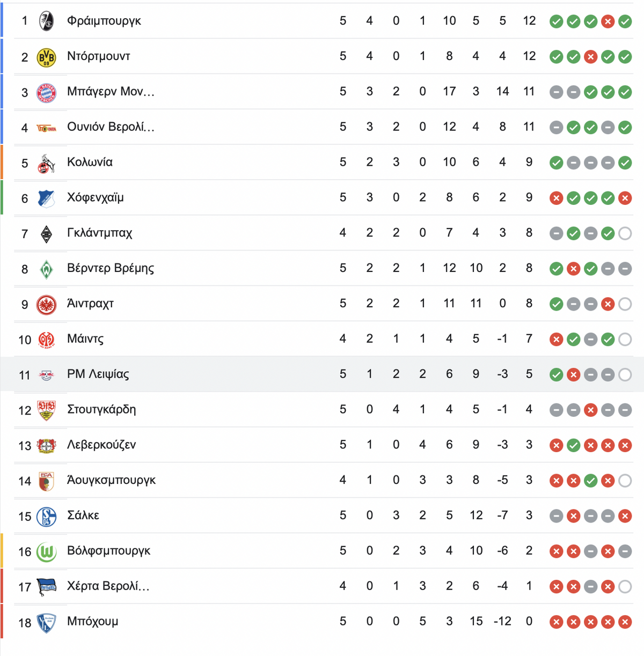
Task: Click the Hoffenheim blue crest
Action: pyautogui.click(x=46, y=198)
